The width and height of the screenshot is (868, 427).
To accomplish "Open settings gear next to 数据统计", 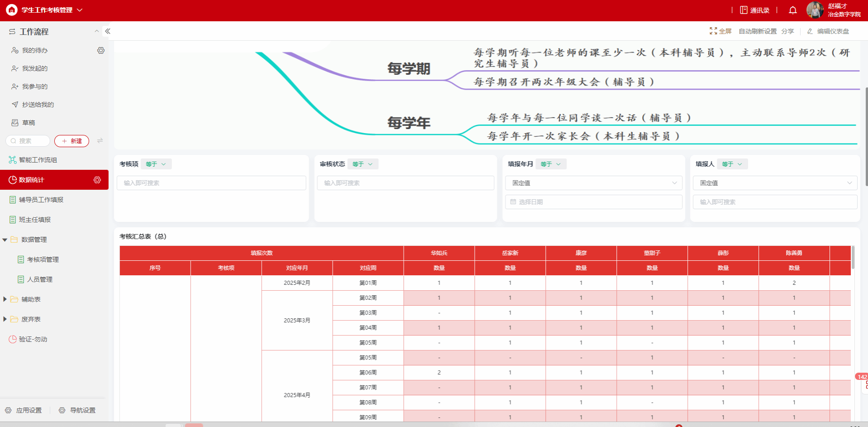I will pyautogui.click(x=97, y=180).
